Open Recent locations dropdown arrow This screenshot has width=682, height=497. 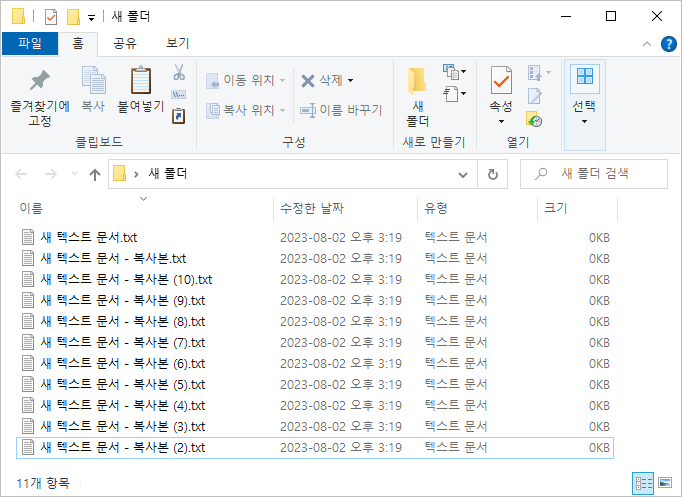(74, 174)
